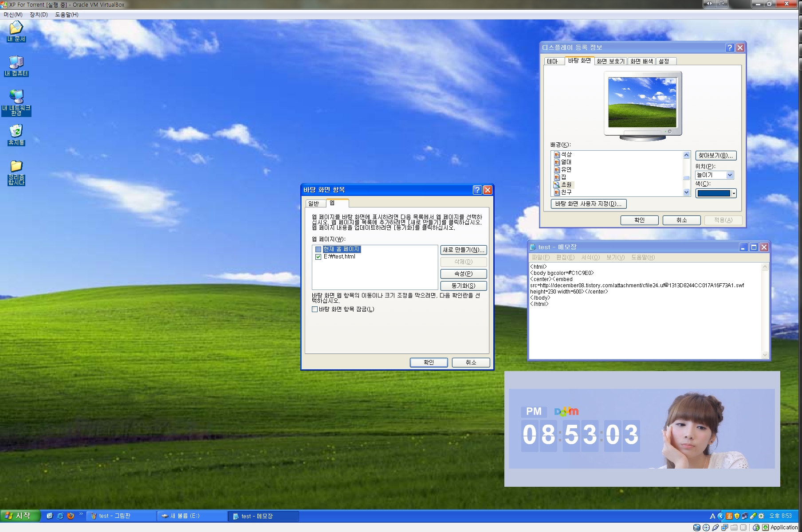Click help ? button in display properties
802x532 pixels.
click(730, 47)
